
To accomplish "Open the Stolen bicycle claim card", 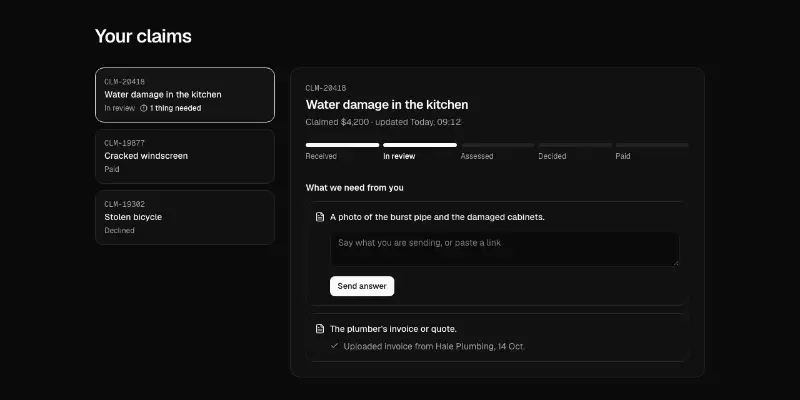I will [185, 217].
